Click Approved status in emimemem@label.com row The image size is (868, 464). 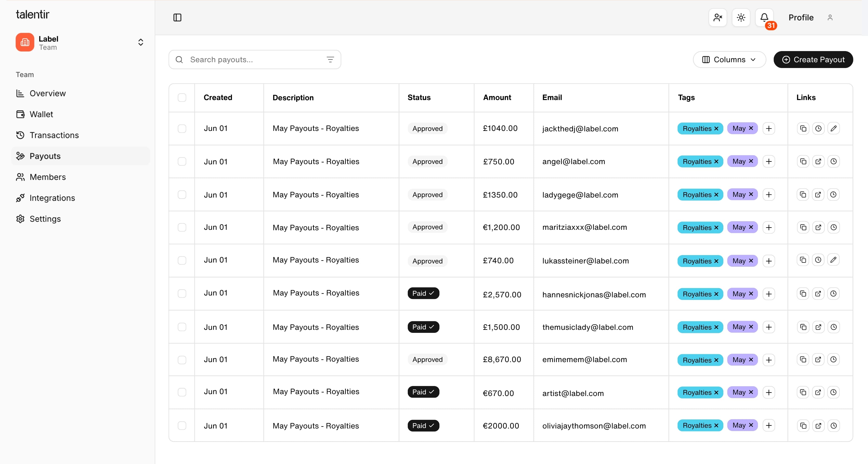(427, 359)
